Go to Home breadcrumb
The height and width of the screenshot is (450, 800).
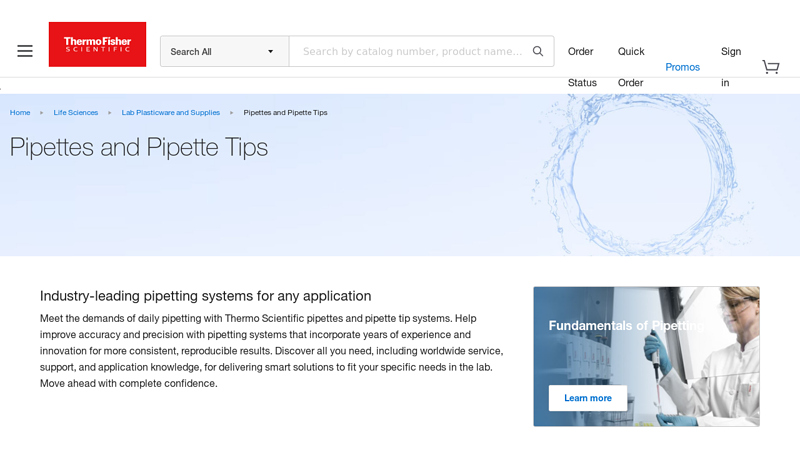pos(20,112)
